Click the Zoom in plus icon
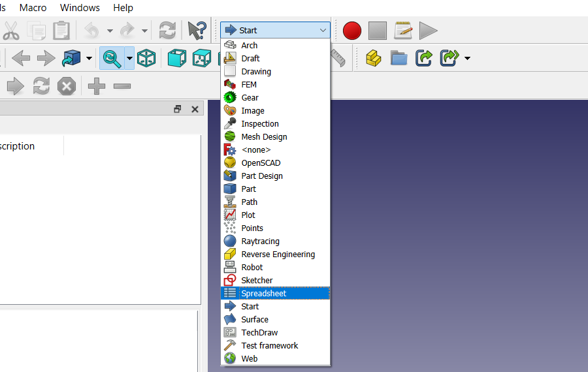The image size is (588, 372). (97, 87)
